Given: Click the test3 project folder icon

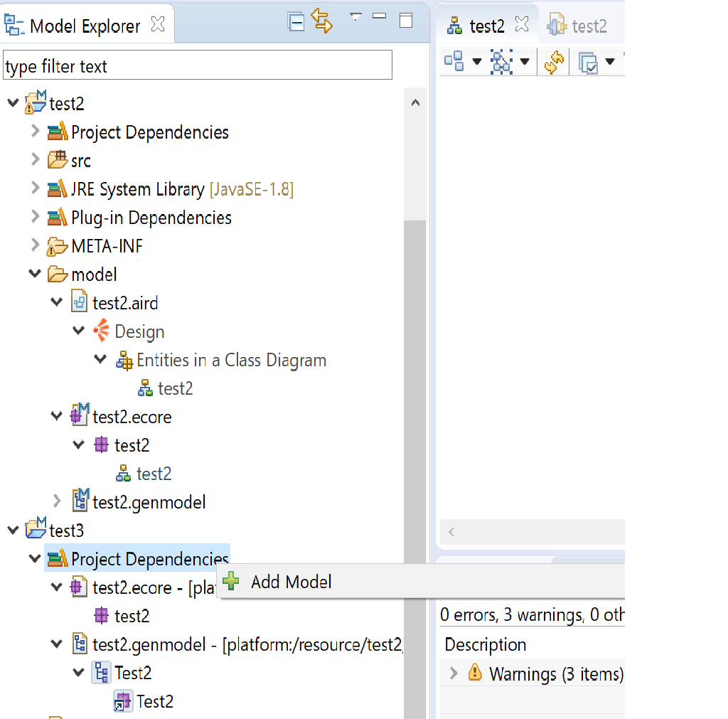Looking at the screenshot, I should [x=36, y=528].
